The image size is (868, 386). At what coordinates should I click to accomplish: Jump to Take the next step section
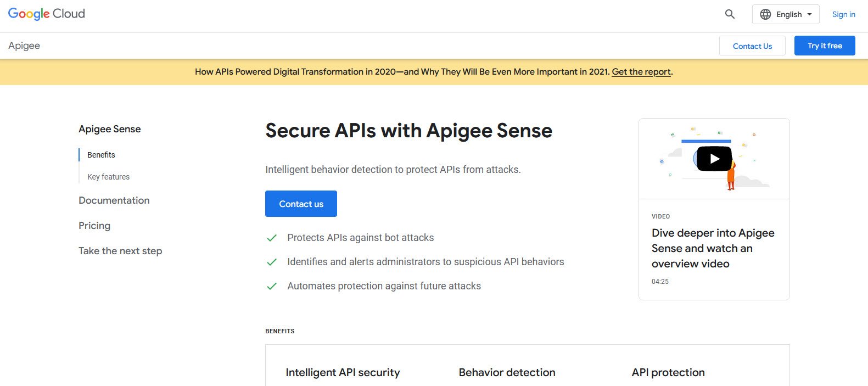120,251
